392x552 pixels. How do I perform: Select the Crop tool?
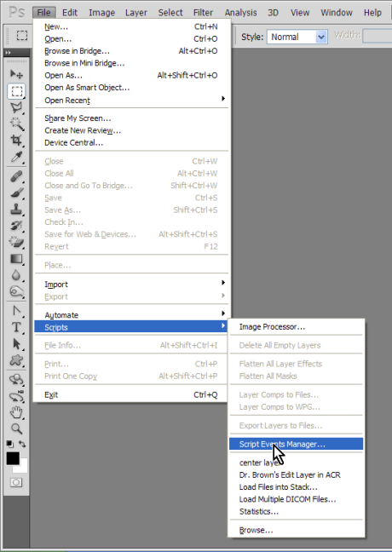[16, 140]
